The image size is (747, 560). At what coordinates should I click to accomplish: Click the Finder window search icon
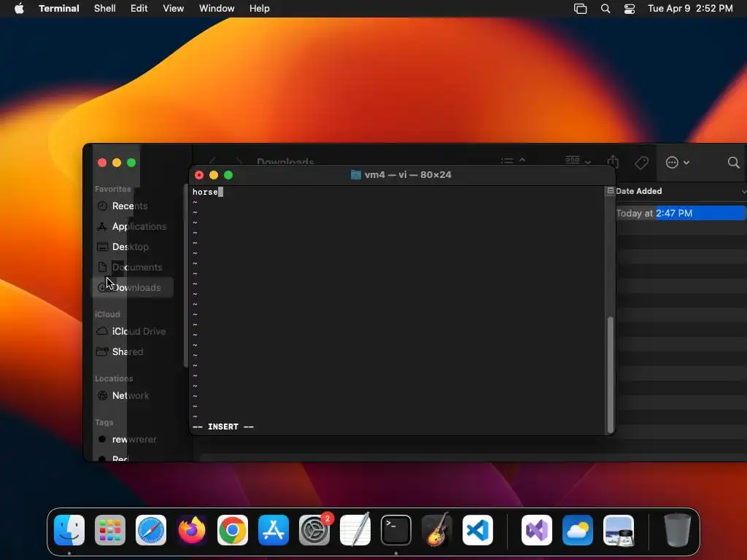[x=734, y=163]
